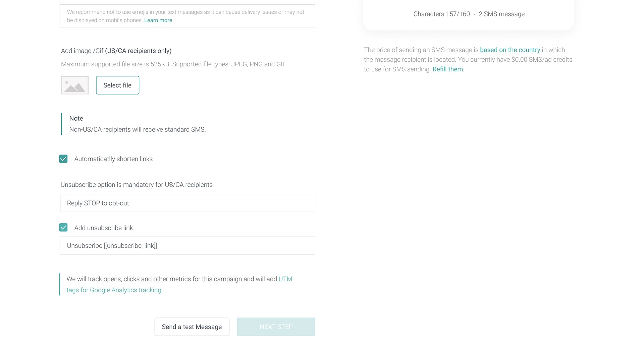
Task: Click the Characters 157/160 counter text
Action: coord(441,14)
